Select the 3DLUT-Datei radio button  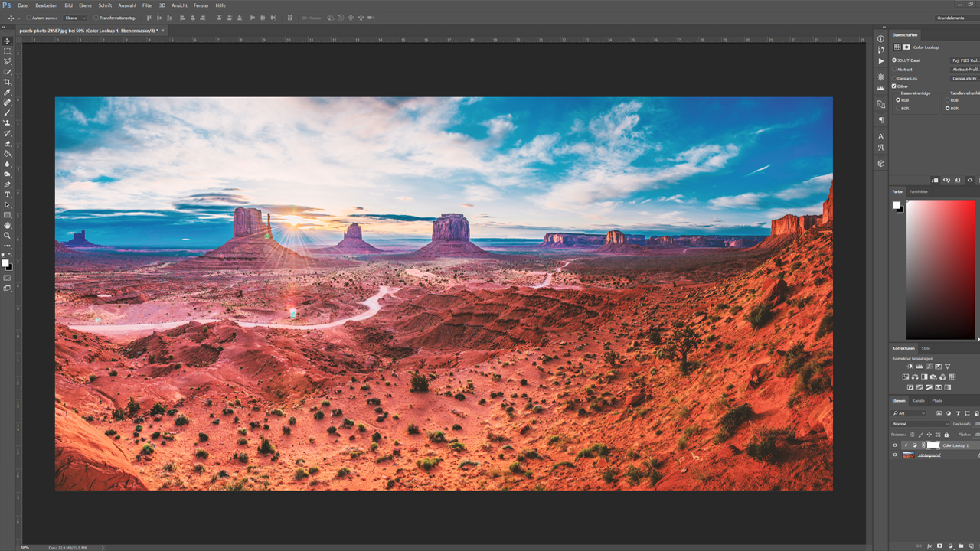pyautogui.click(x=894, y=60)
